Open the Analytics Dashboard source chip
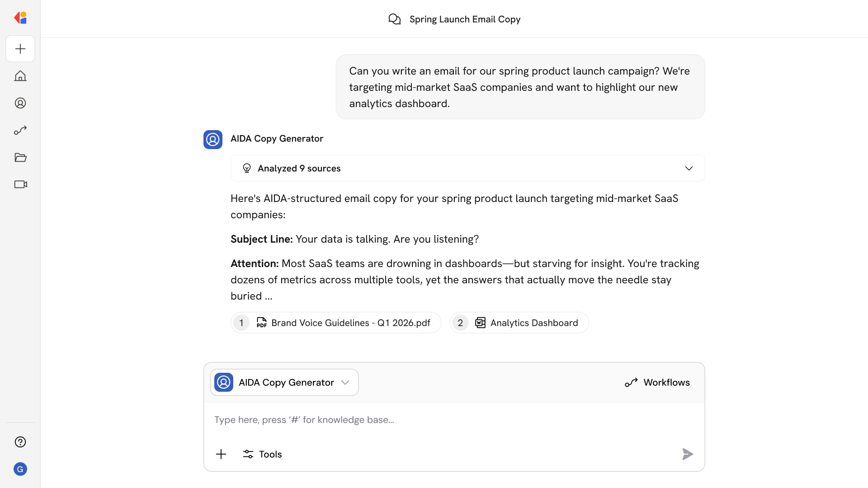868x488 pixels. (x=519, y=323)
